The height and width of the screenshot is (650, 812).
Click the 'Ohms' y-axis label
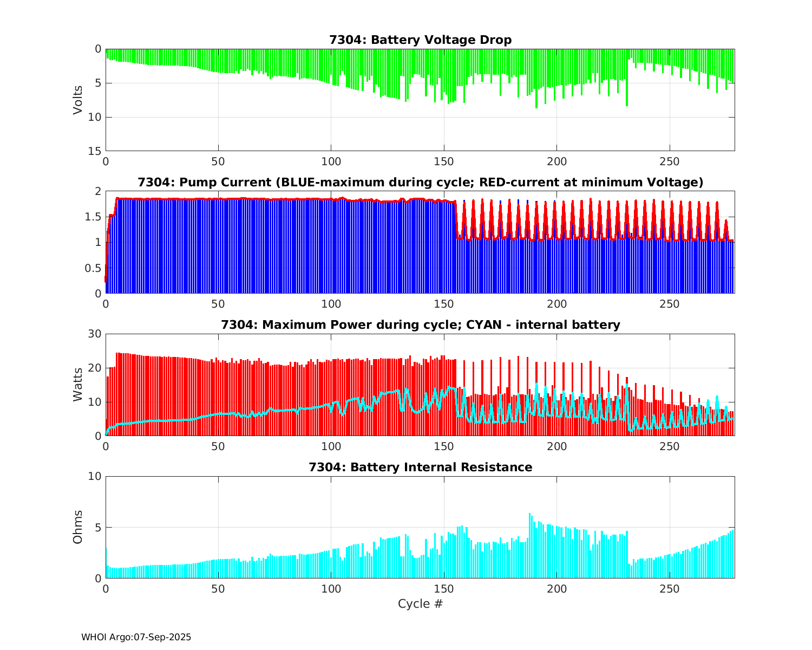coord(78,527)
